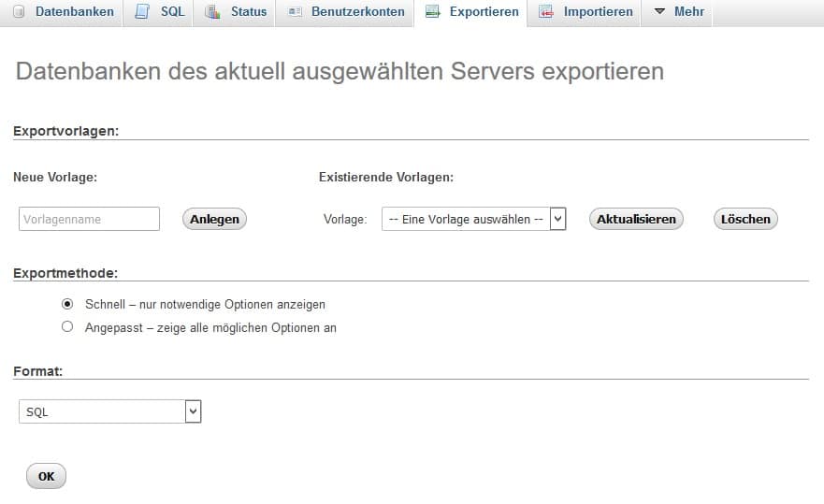Go to the Status tab

coord(249,12)
